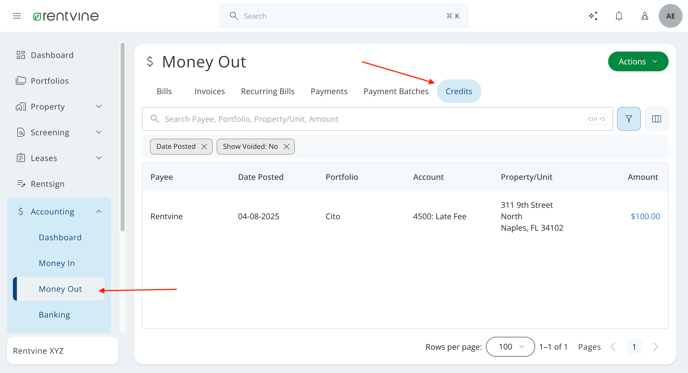The image size is (688, 373).
Task: Go to Banking in sidebar
Action: point(54,315)
